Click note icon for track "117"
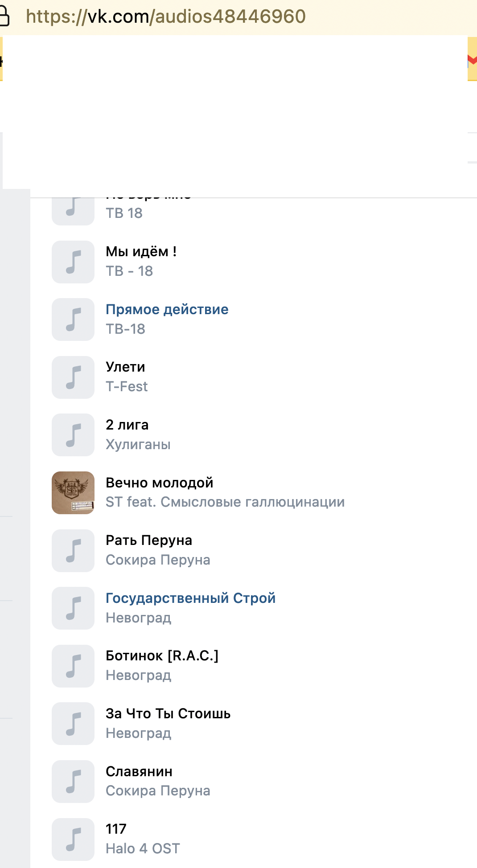 [73, 839]
